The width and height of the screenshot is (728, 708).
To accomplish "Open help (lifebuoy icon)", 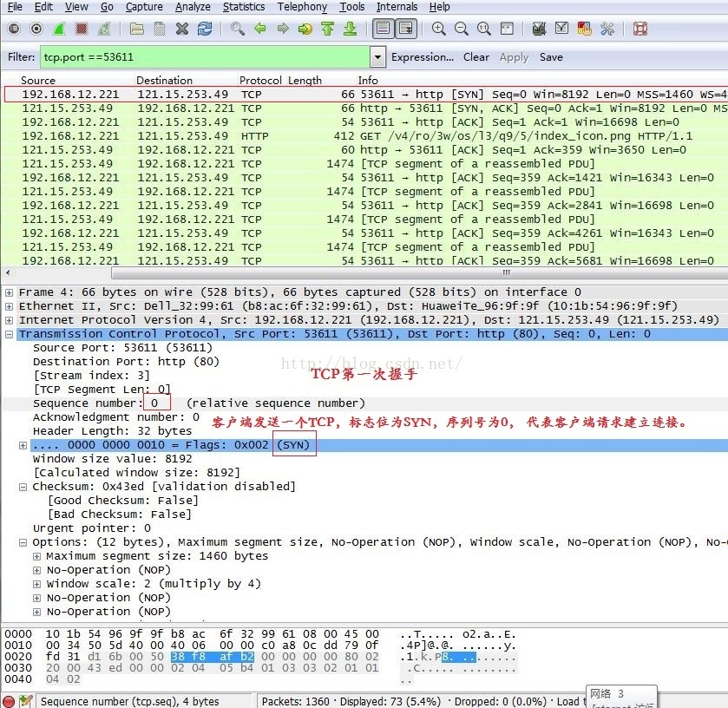I will click(x=640, y=29).
